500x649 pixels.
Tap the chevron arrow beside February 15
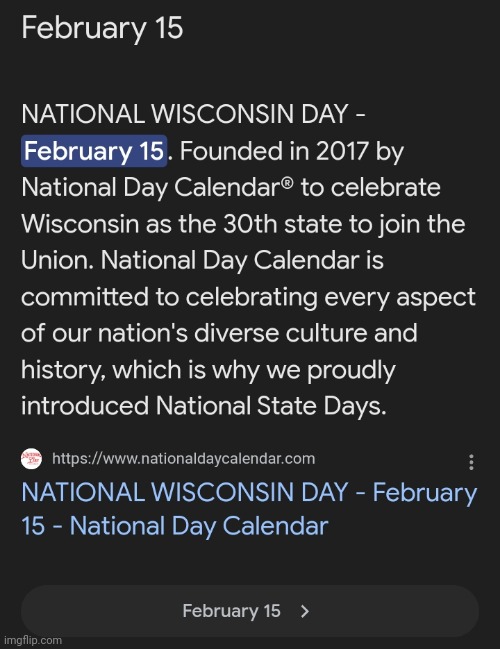(305, 611)
